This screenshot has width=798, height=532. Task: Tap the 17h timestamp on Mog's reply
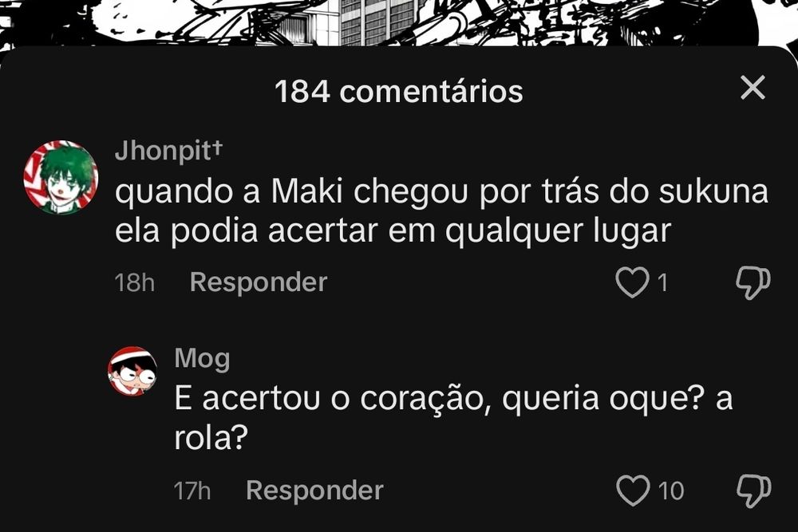click(x=192, y=491)
